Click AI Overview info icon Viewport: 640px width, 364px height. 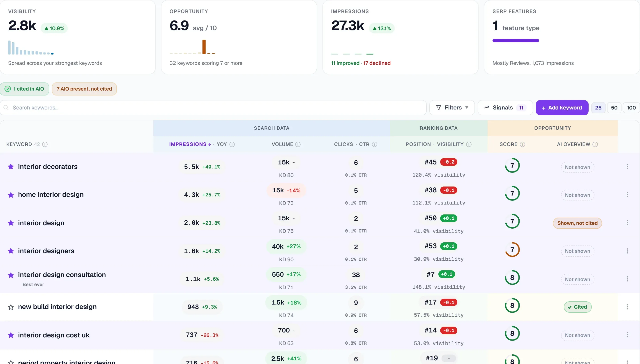[595, 145]
